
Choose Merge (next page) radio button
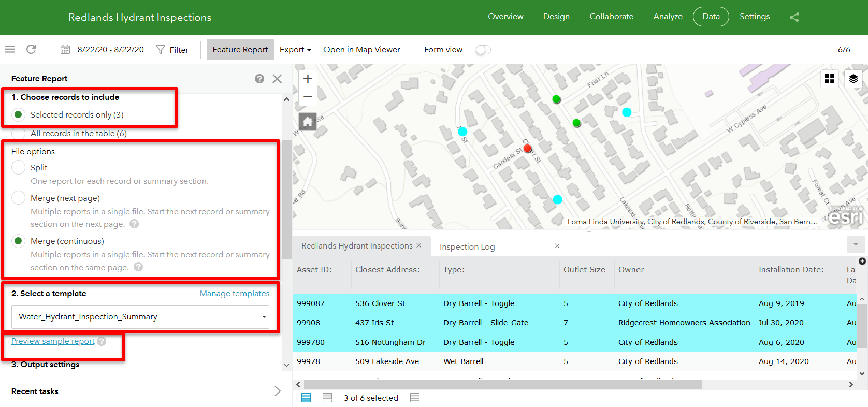(18, 198)
